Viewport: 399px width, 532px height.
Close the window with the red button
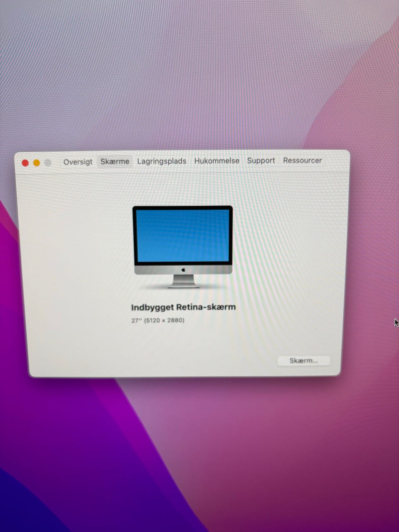click(25, 163)
